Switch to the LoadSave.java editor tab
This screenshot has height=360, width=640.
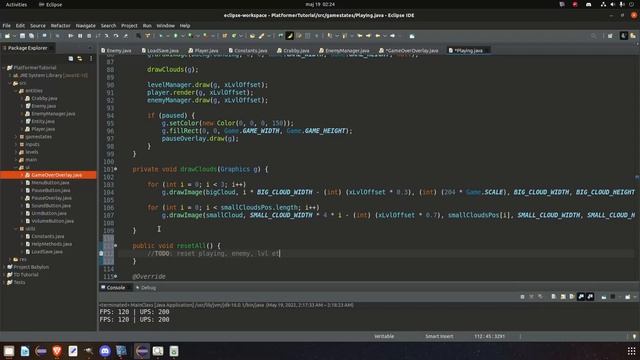pos(160,51)
